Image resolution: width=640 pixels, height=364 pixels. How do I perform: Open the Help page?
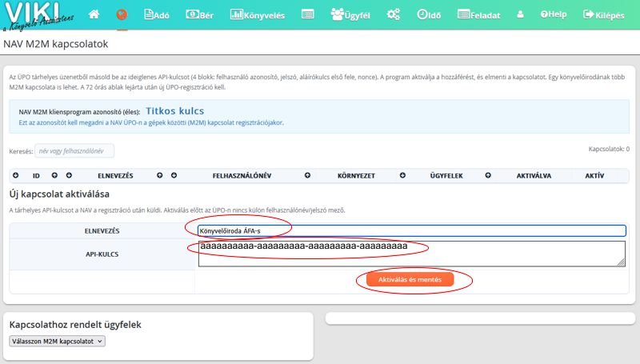pyautogui.click(x=554, y=14)
